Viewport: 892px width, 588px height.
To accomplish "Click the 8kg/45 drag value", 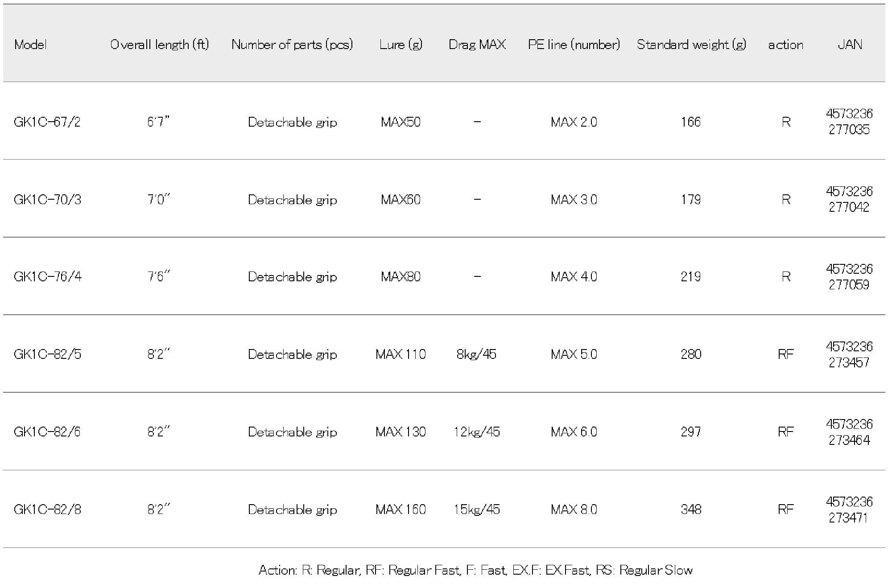I will [476, 354].
